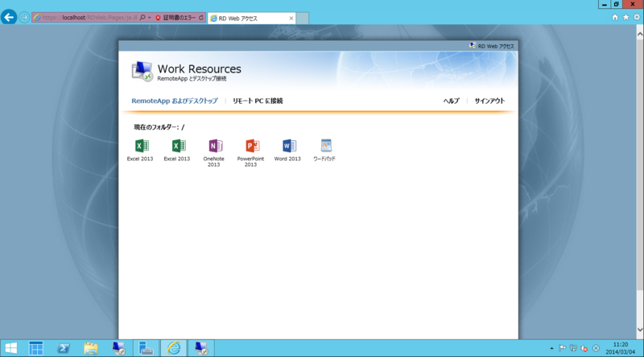Viewport: 644px width, 357px height.
Task: Switch to RemoteApp およびデスクトップ tab
Action: [175, 101]
